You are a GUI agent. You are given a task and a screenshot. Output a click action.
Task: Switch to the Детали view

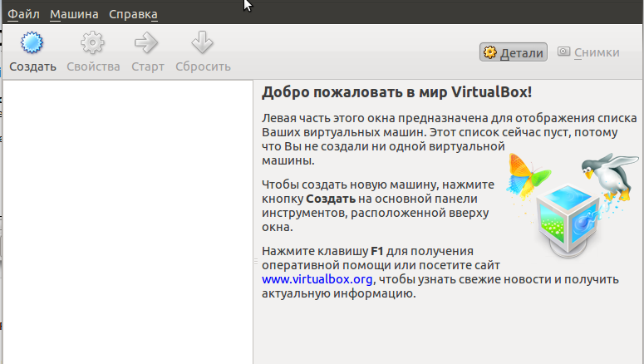pyautogui.click(x=514, y=52)
